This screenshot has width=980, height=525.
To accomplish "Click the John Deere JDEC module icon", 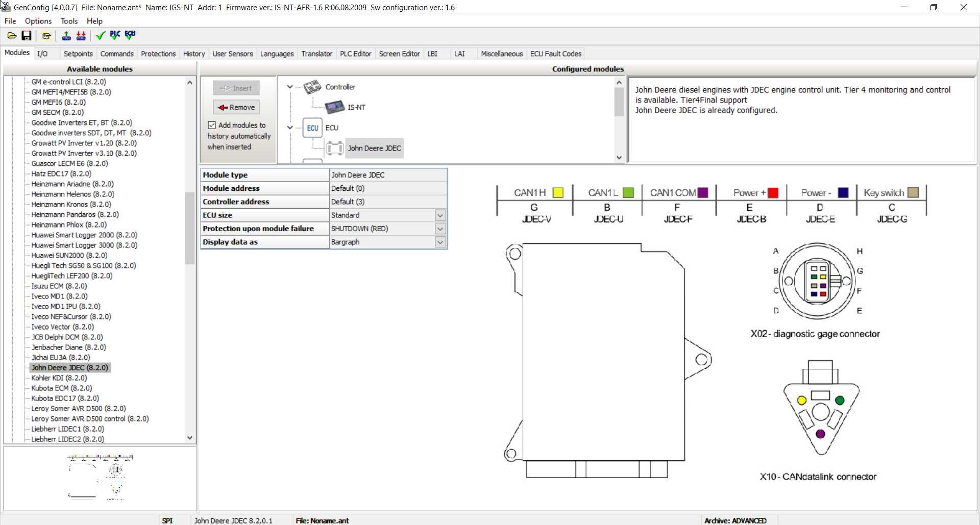I will point(335,148).
